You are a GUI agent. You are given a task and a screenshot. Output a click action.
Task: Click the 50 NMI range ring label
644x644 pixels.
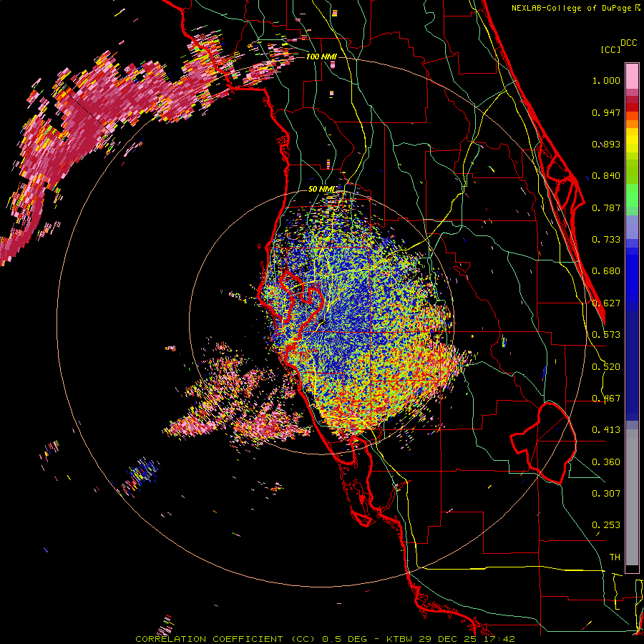pos(321,189)
